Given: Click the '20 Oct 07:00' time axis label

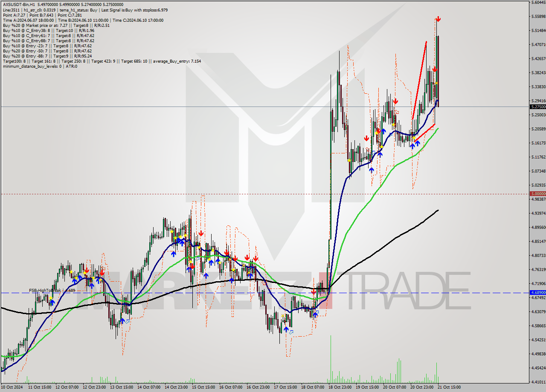Looking at the screenshot, I should pos(395,387).
